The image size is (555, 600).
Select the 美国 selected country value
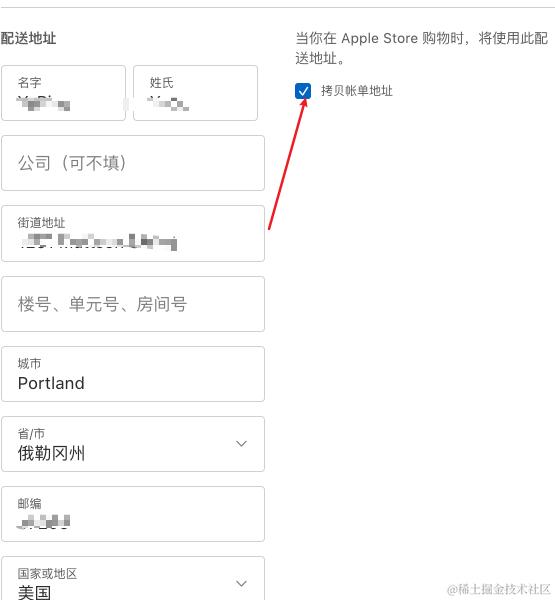34,592
